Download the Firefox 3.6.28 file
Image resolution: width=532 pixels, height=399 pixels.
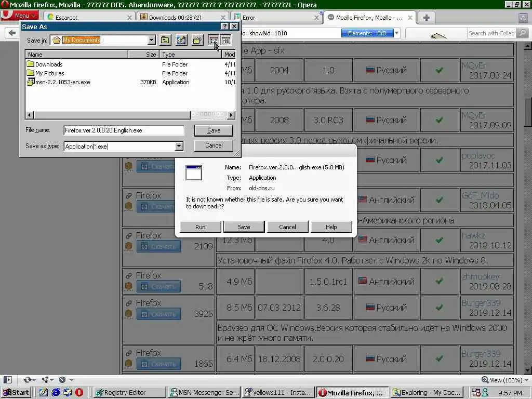point(159,314)
